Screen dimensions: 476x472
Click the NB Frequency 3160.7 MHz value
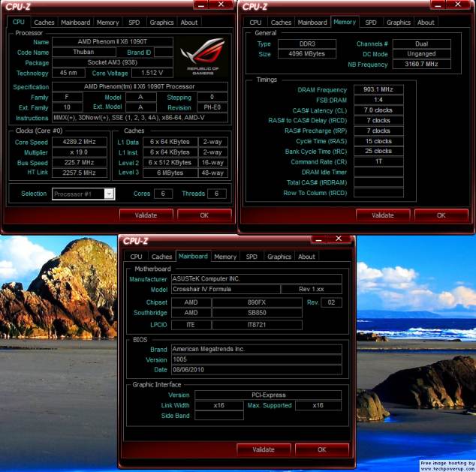tap(422, 64)
